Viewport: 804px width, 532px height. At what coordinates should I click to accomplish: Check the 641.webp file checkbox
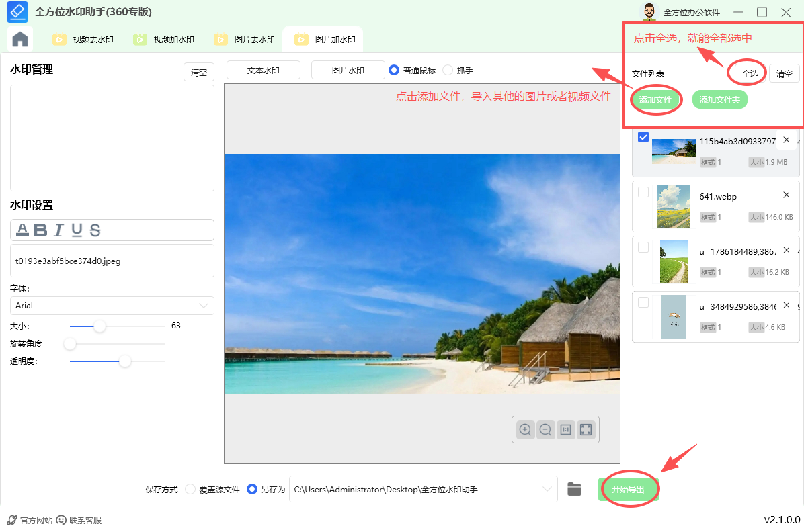[643, 191]
